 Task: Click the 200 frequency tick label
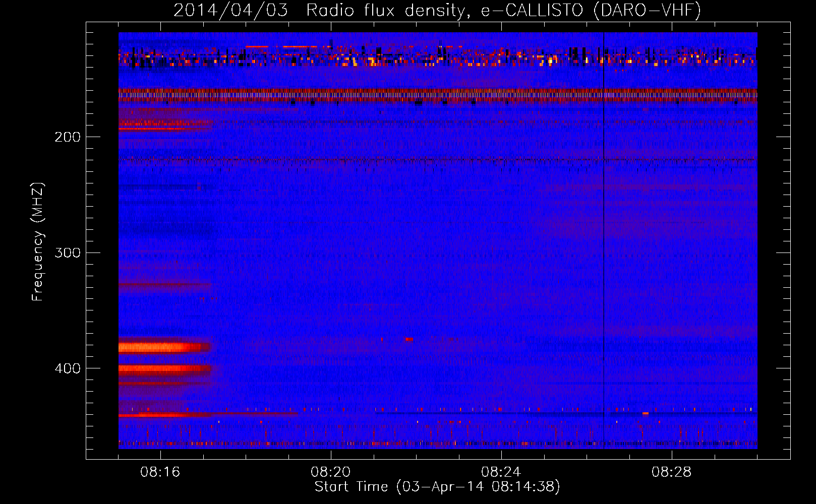point(68,137)
